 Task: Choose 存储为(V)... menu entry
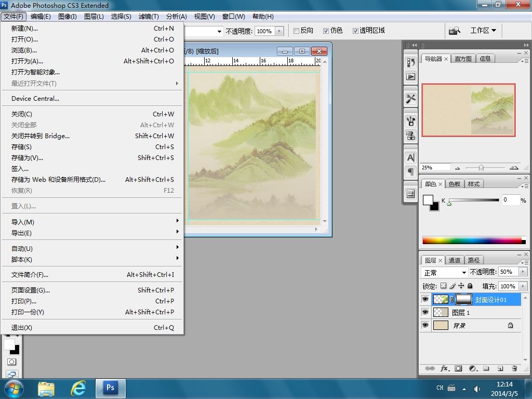coord(92,158)
